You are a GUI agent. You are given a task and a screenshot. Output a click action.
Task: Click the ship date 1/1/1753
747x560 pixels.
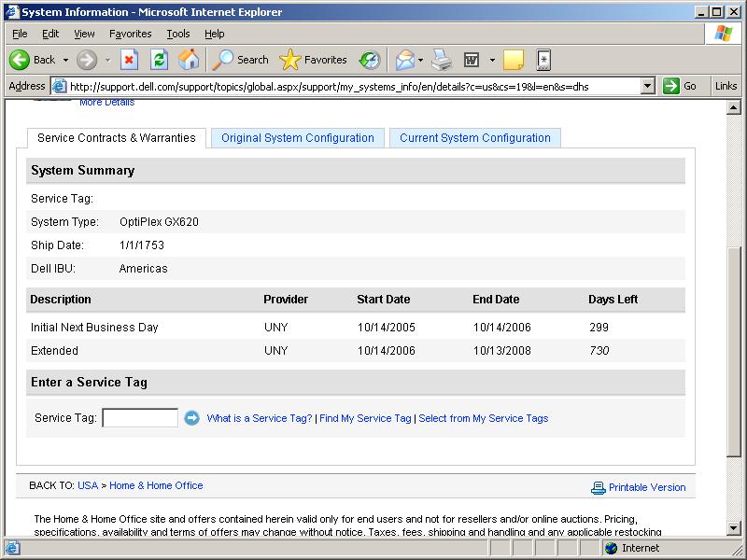tap(142, 245)
